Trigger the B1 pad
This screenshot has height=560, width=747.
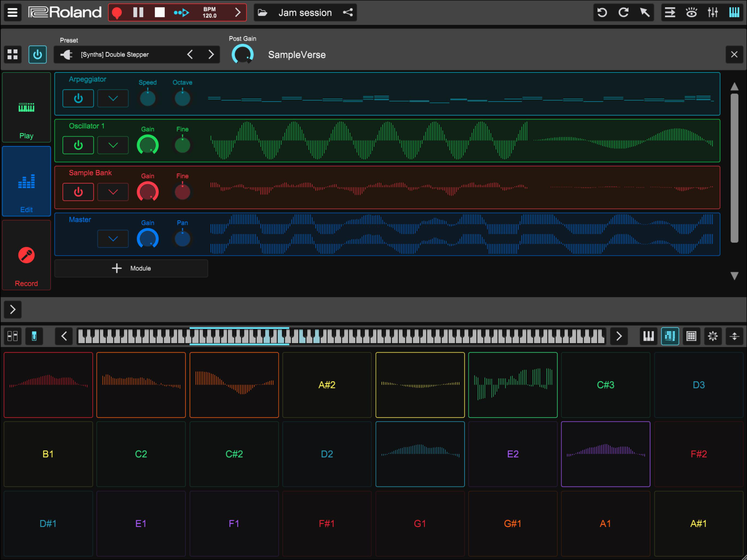pos(48,454)
